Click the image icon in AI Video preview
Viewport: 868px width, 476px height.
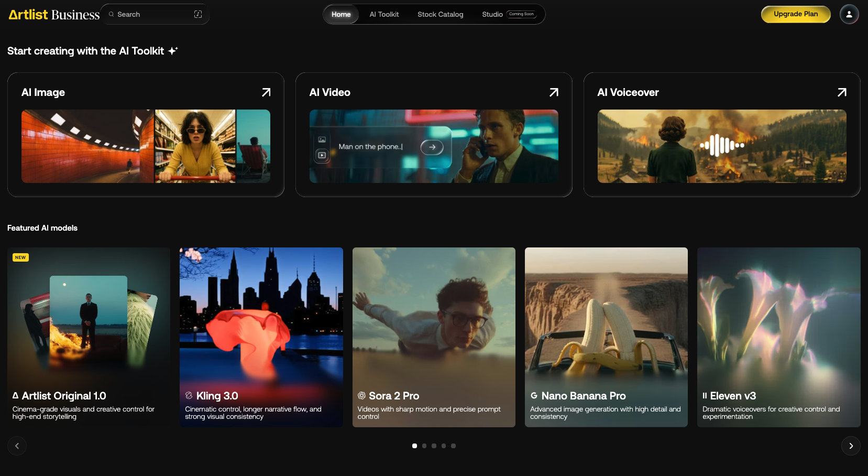tap(322, 139)
